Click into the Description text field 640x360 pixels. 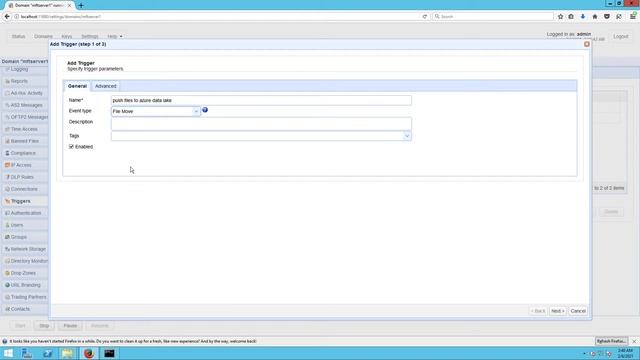coord(261,124)
